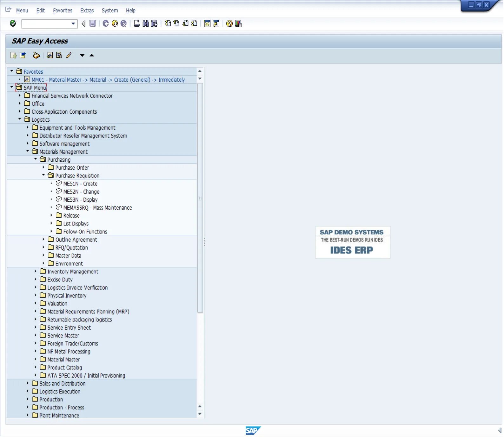Click the First Page icon
This screenshot has width=504, height=437.
click(x=168, y=24)
